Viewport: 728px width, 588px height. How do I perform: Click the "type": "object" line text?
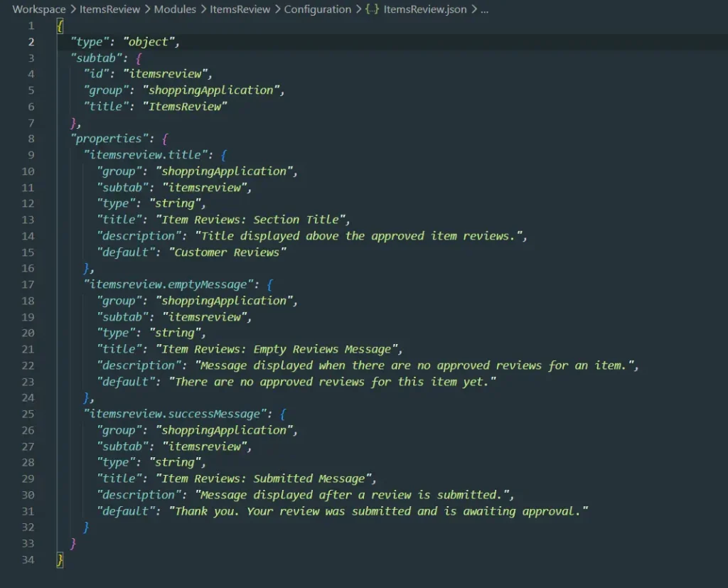125,42
